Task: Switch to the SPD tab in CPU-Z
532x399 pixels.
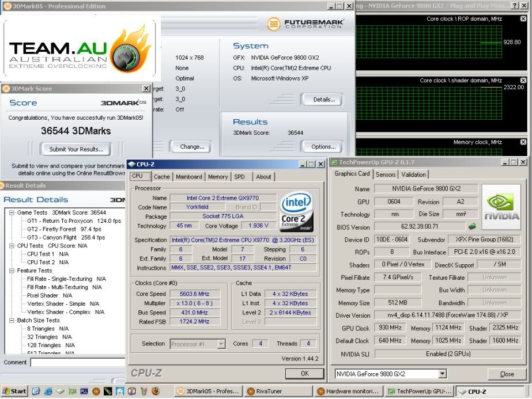Action: [239, 177]
